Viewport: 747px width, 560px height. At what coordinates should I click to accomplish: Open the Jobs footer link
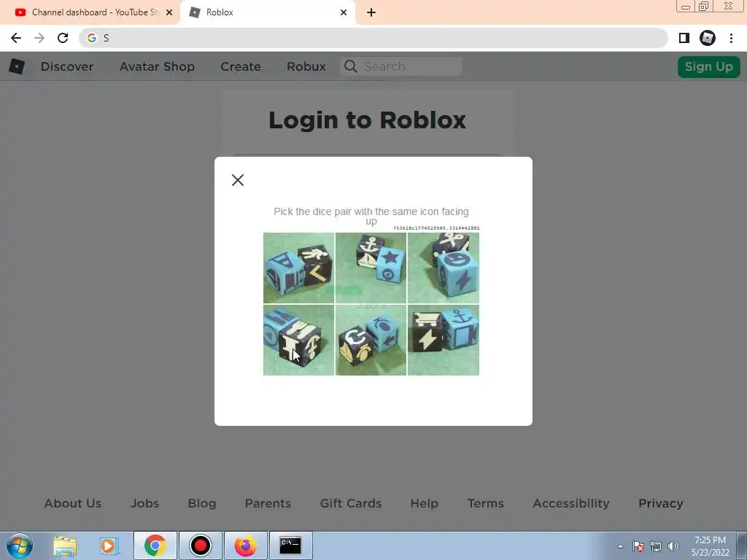tap(145, 503)
